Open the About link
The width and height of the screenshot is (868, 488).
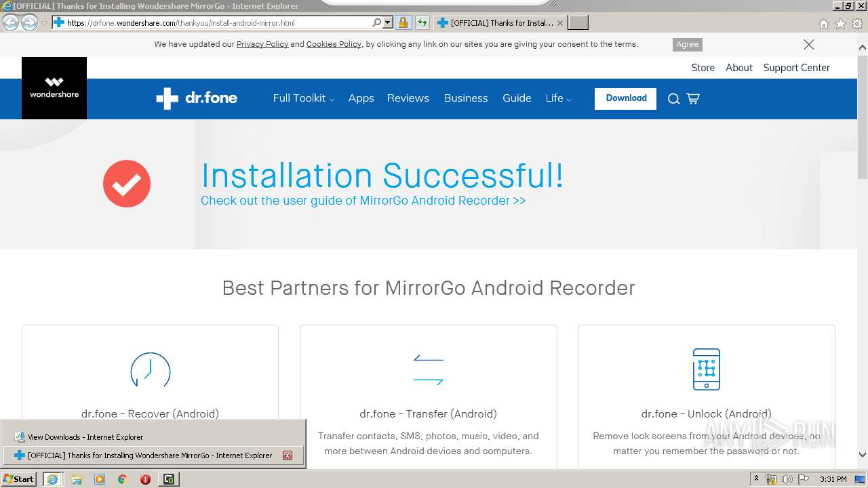point(739,68)
